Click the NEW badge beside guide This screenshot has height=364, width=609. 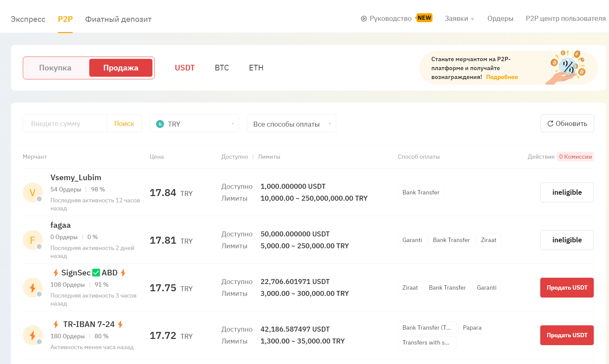click(424, 18)
